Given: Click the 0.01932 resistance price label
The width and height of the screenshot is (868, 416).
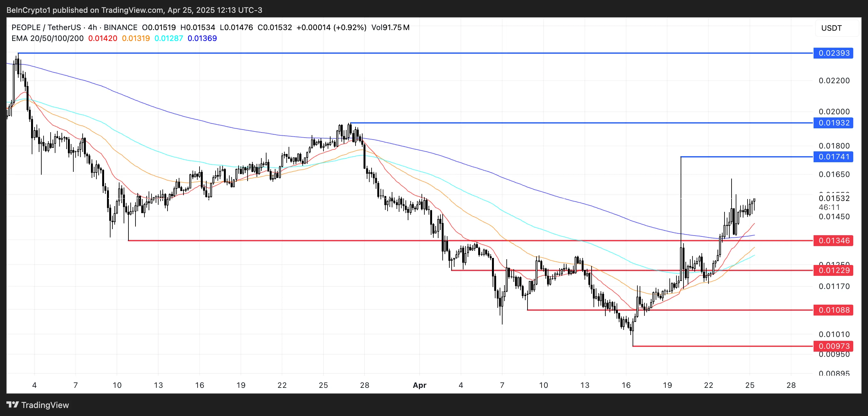Looking at the screenshot, I should [x=834, y=123].
